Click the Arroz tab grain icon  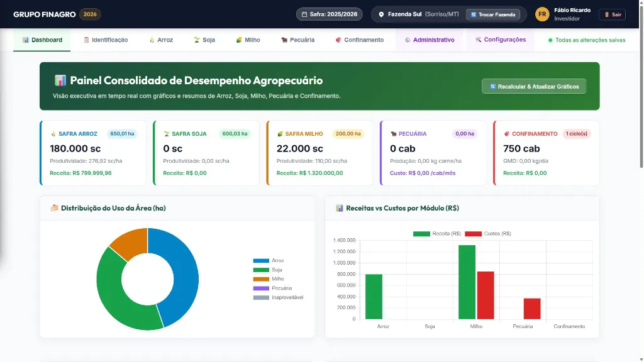tap(152, 40)
